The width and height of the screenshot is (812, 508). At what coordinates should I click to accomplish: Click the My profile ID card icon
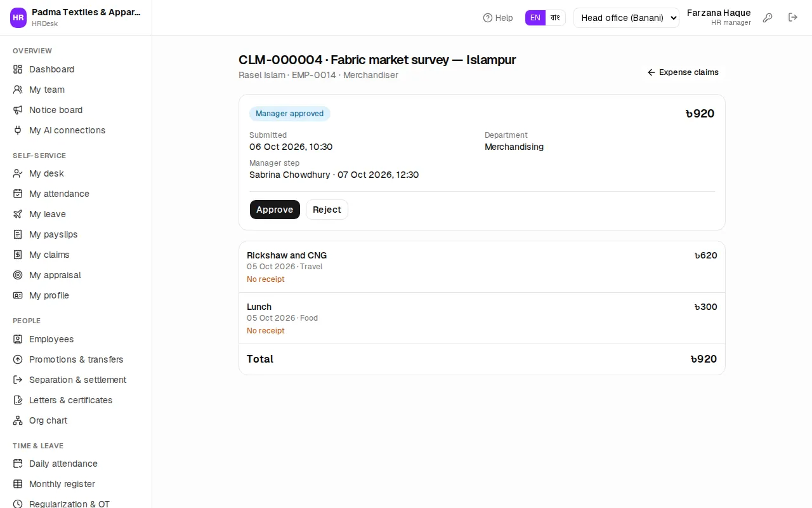point(18,295)
